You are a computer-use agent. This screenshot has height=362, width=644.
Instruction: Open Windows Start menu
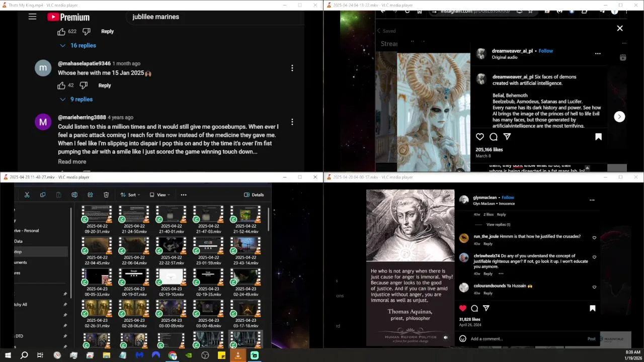pos(8,355)
